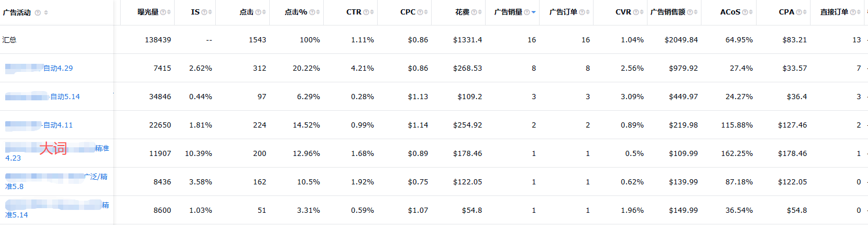Click CVR cell 3.09%
868x225 pixels.
click(632, 96)
